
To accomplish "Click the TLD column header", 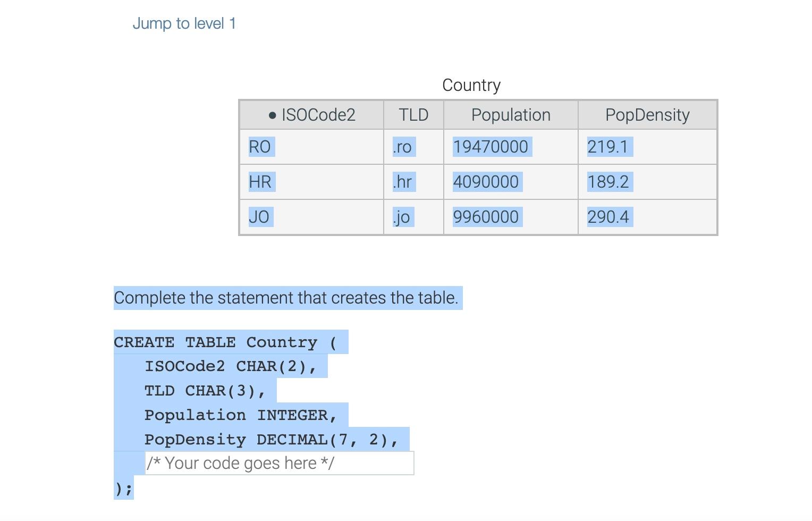I will click(413, 115).
